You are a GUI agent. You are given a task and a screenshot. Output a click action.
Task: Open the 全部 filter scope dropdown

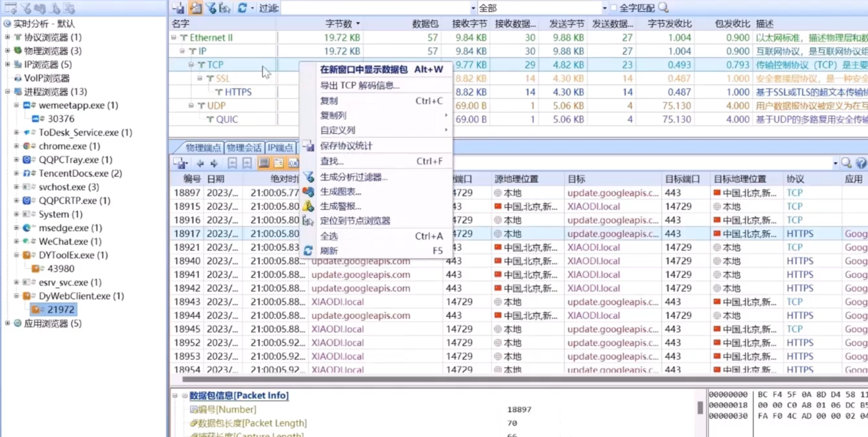pos(604,8)
